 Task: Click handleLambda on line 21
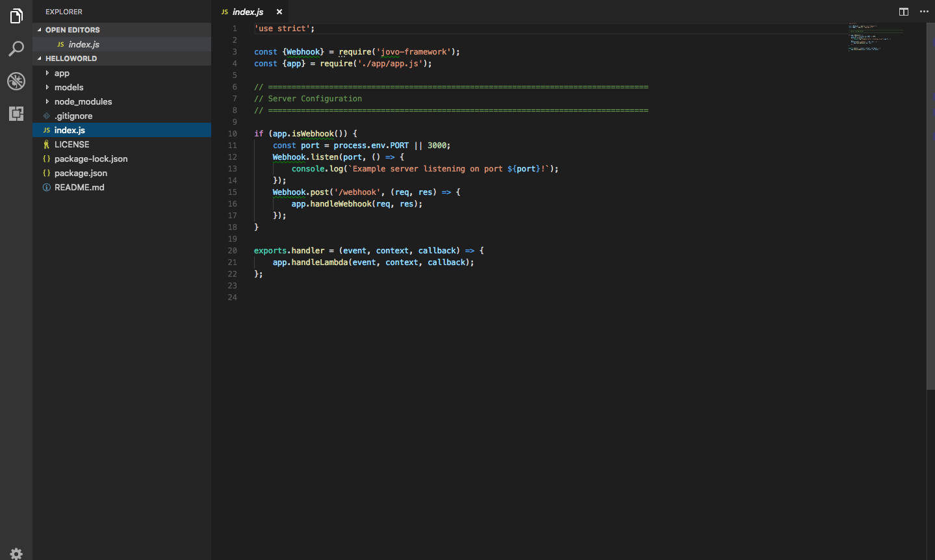pos(320,262)
